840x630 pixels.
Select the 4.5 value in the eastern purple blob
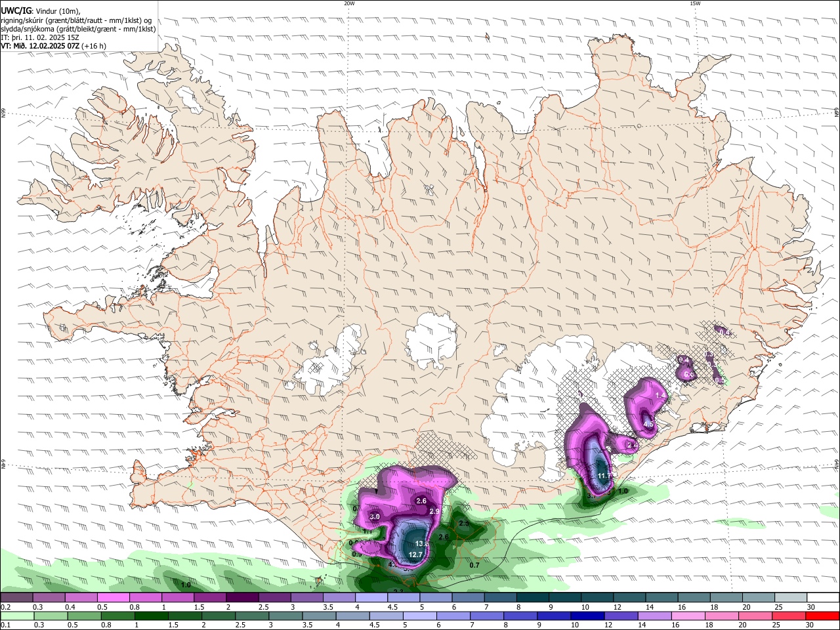tap(649, 425)
